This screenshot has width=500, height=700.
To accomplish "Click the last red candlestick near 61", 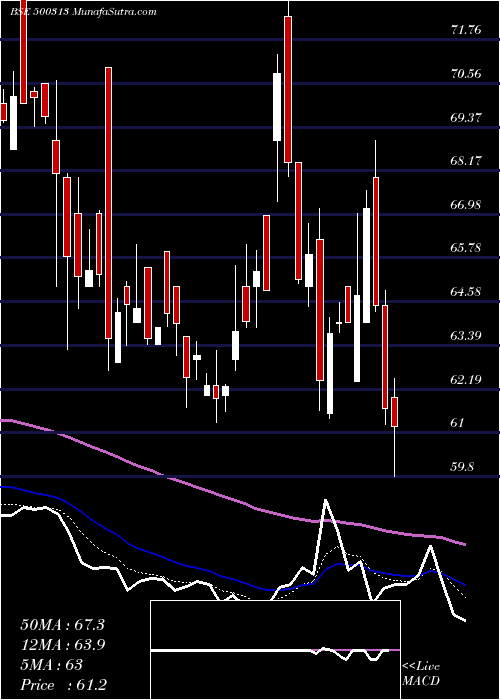I will pyautogui.click(x=394, y=412).
